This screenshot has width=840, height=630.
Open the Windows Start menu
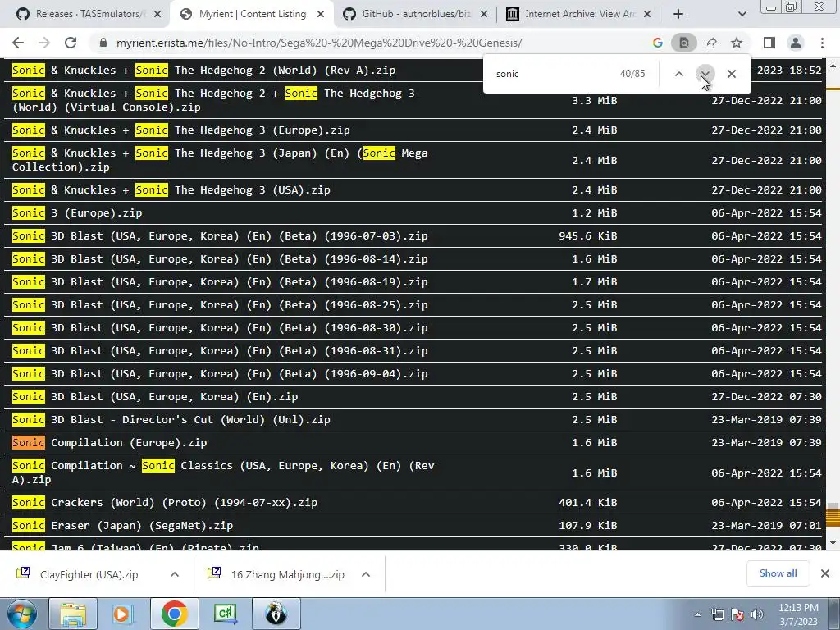tap(21, 614)
